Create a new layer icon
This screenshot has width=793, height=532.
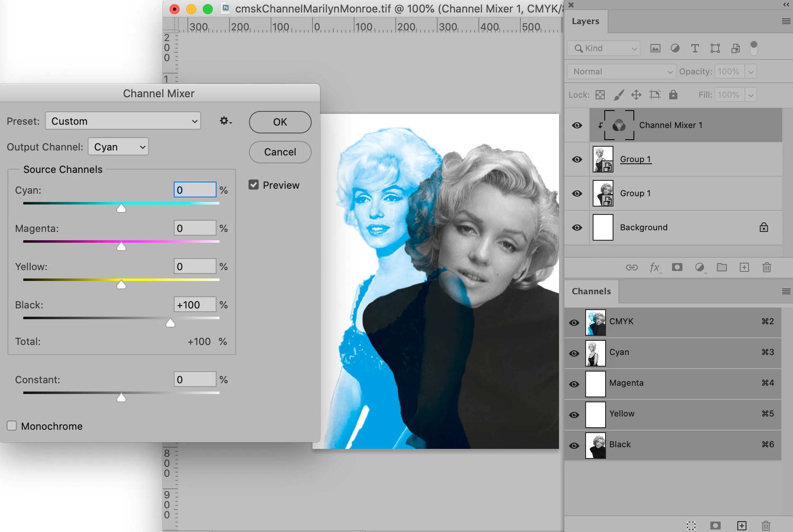(x=744, y=267)
